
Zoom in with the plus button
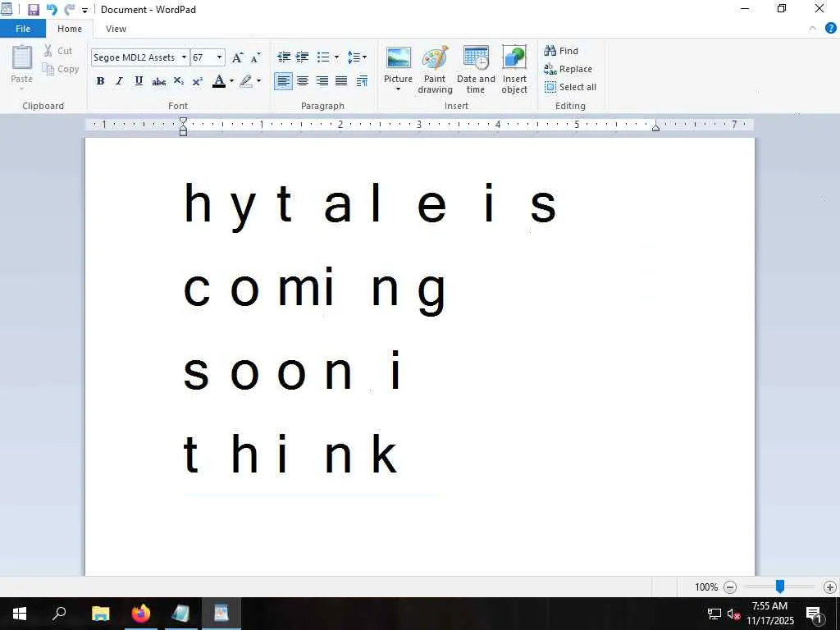[x=830, y=587]
